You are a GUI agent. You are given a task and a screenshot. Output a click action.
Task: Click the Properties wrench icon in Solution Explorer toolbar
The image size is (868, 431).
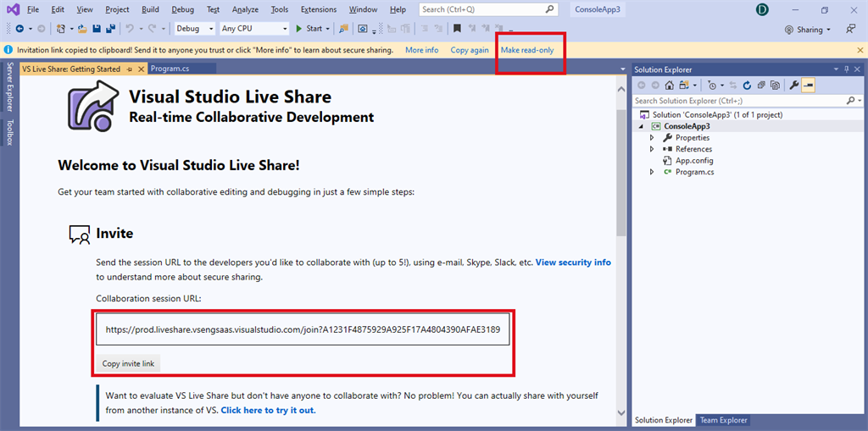793,86
